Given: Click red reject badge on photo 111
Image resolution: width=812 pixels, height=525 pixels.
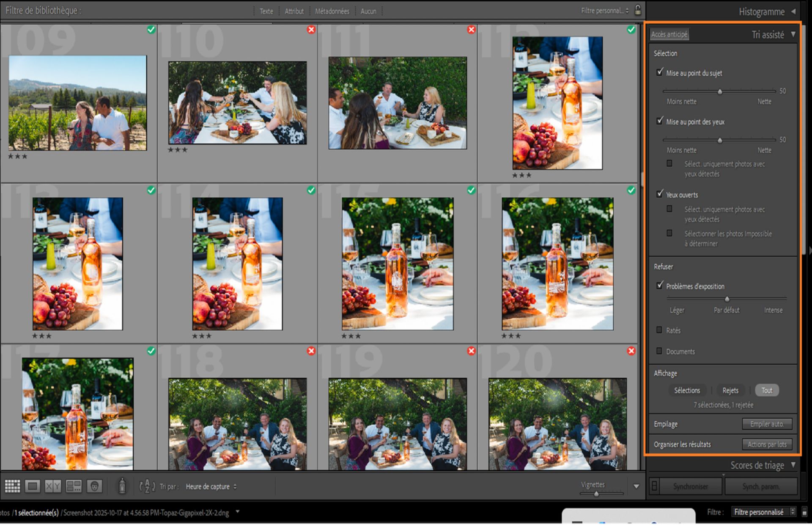Looking at the screenshot, I should [x=471, y=30].
